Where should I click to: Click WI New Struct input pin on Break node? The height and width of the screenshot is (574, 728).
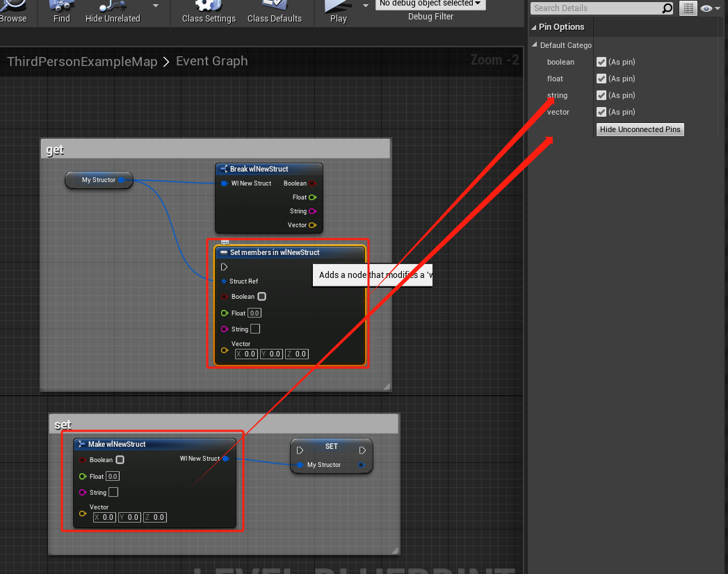[x=225, y=183]
